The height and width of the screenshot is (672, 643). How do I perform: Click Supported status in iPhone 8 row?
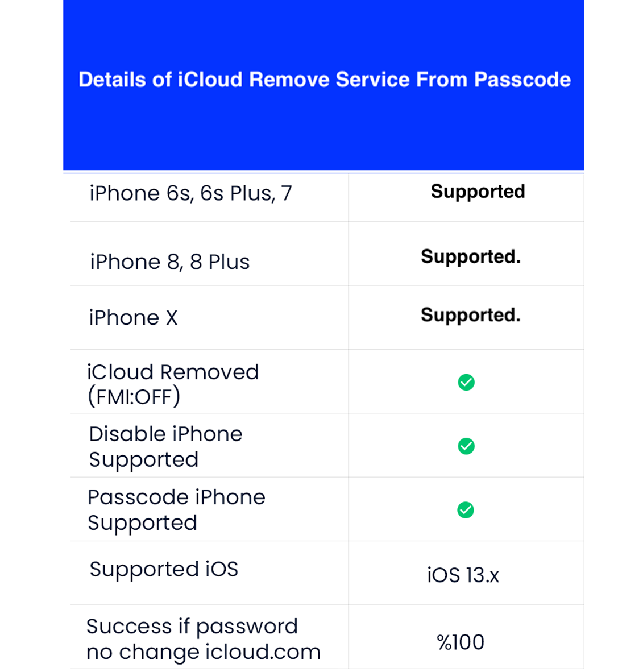point(471,257)
